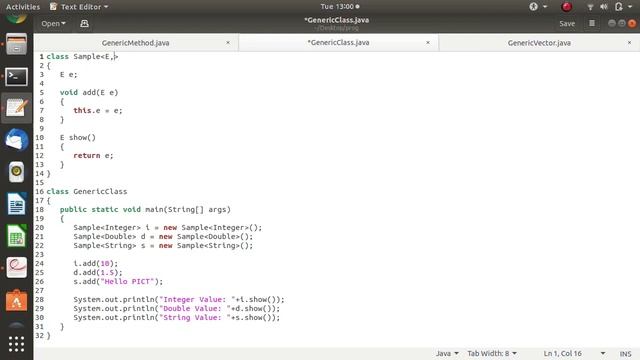Image resolution: width=640 pixels, height=360 pixels.
Task: Open Ubuntu Software from the dock
Action: click(16, 301)
